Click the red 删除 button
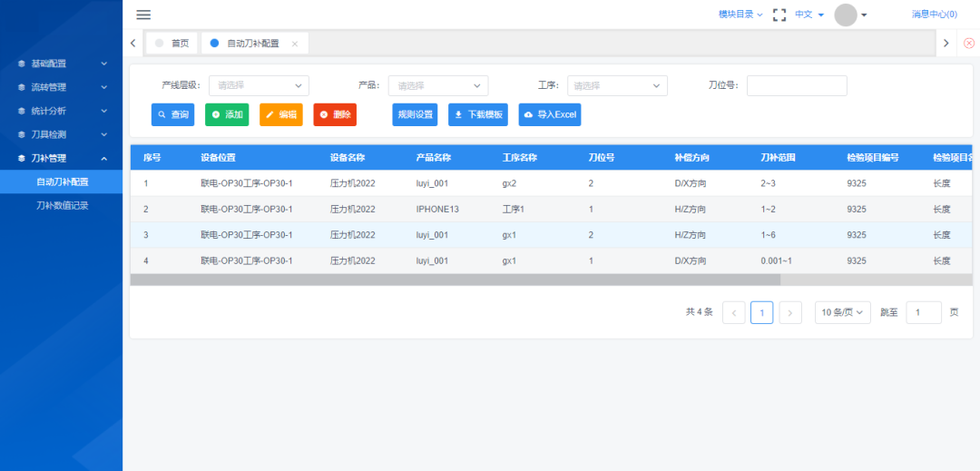This screenshot has width=980, height=471. tap(335, 115)
